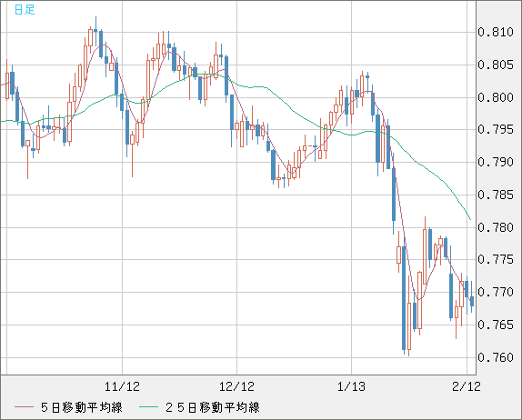Click the 5日移動平均線 legend label
Viewport: 522px width, 420px height.
(x=82, y=407)
